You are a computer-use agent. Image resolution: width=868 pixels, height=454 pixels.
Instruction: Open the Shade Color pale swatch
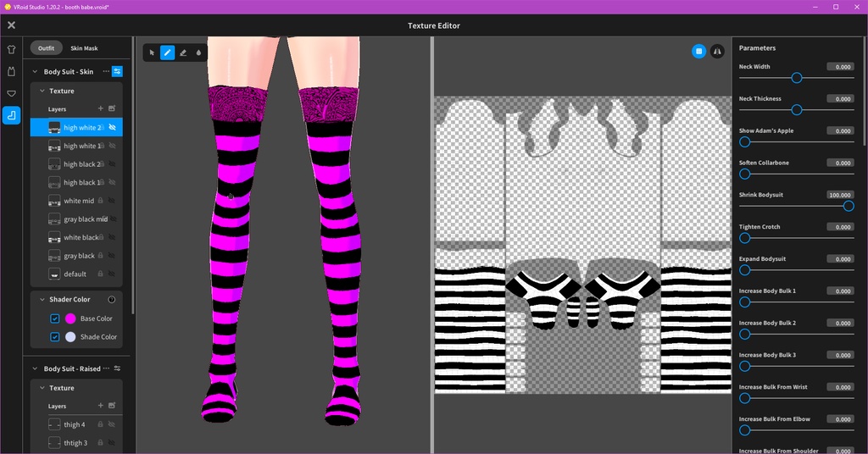tap(70, 337)
